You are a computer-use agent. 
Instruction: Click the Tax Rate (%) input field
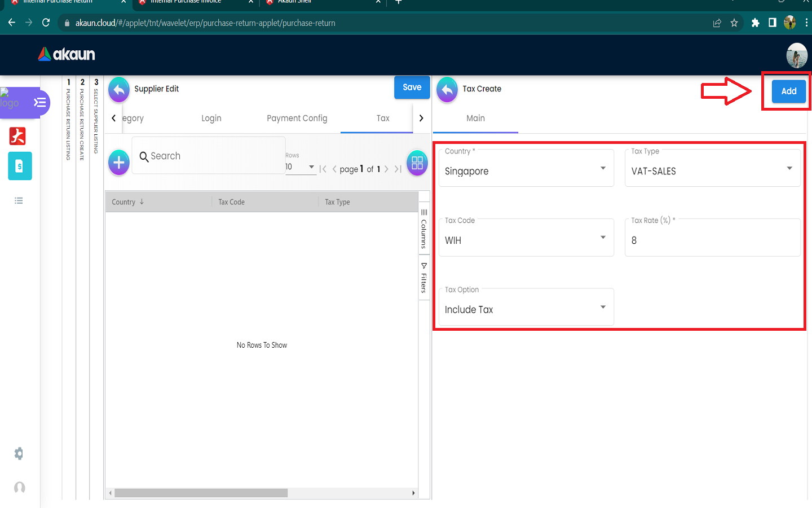click(x=712, y=240)
